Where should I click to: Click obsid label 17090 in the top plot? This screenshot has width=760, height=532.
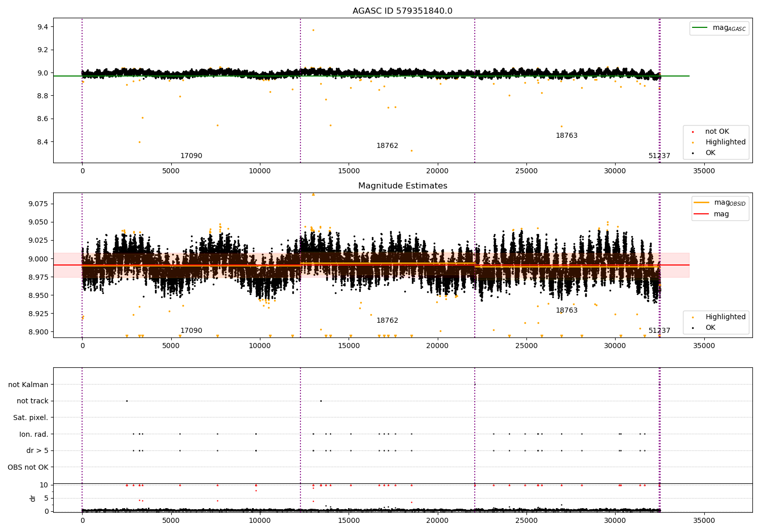coord(191,156)
